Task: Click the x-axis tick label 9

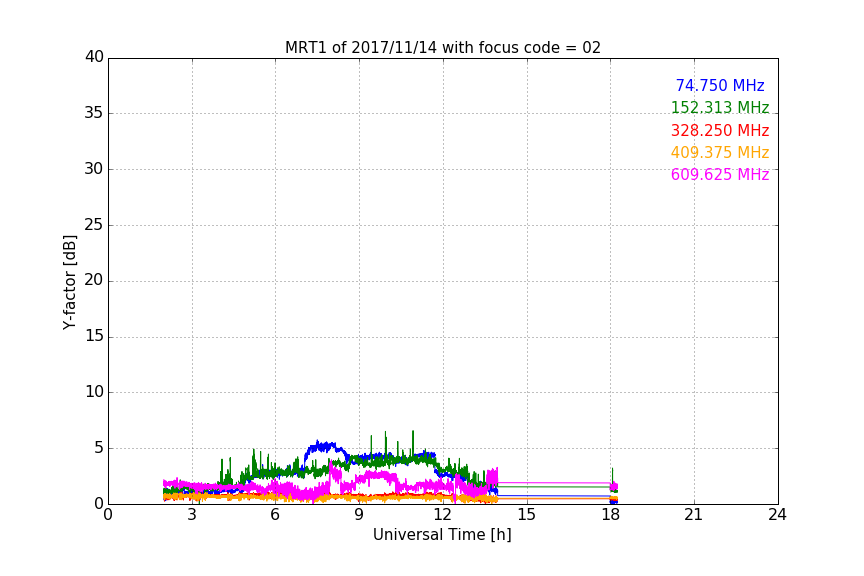Action: [x=359, y=515]
